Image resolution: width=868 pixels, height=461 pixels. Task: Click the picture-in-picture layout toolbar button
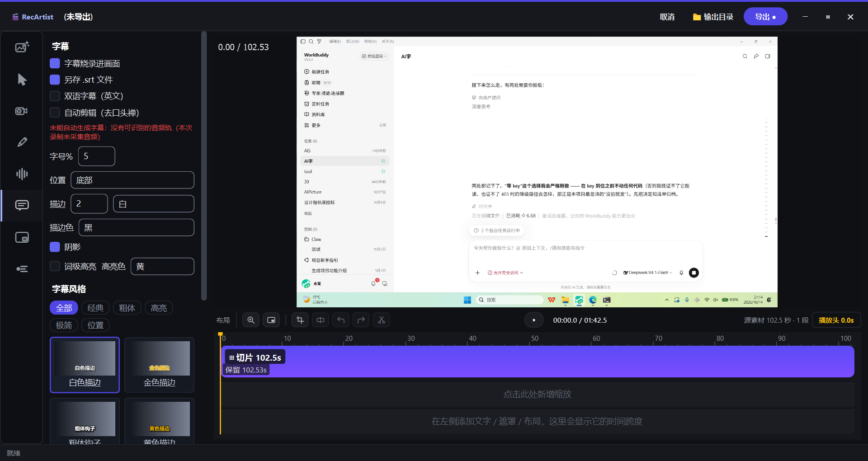coord(271,320)
